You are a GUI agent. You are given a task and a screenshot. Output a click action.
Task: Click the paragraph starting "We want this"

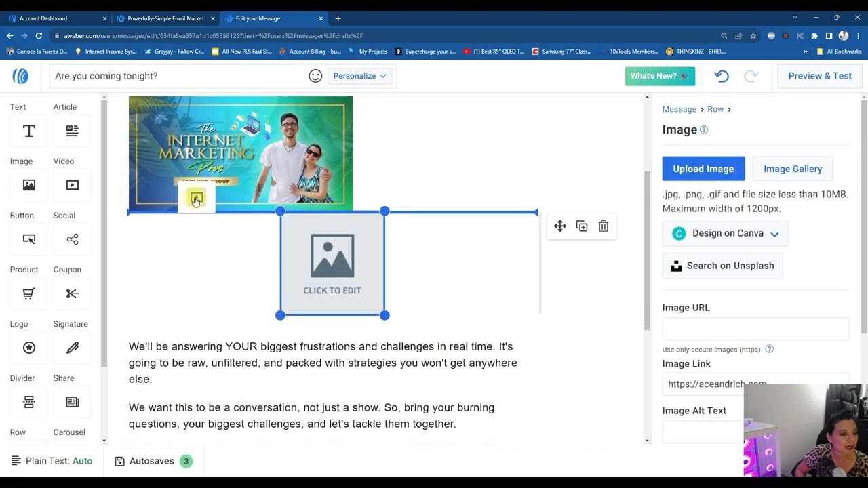click(x=312, y=415)
